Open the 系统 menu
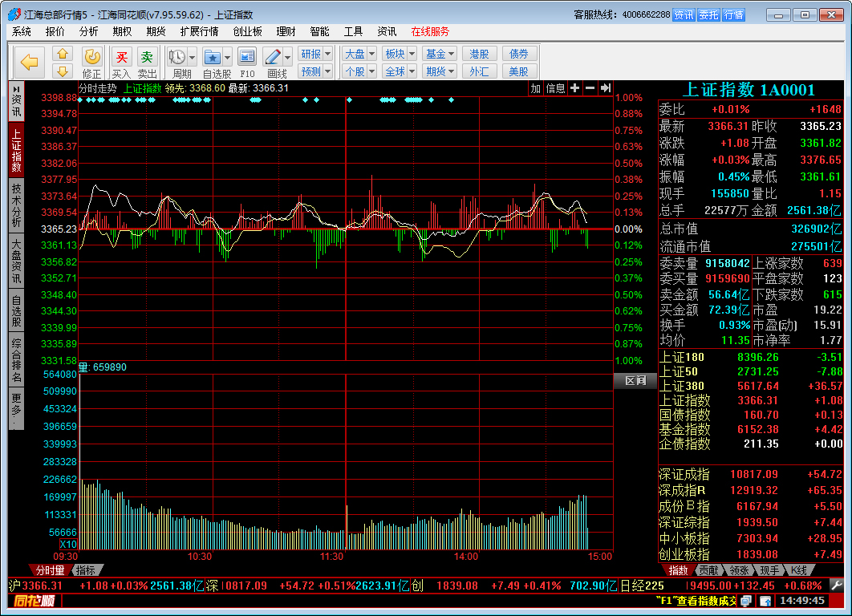This screenshot has height=616, width=852. [22, 31]
